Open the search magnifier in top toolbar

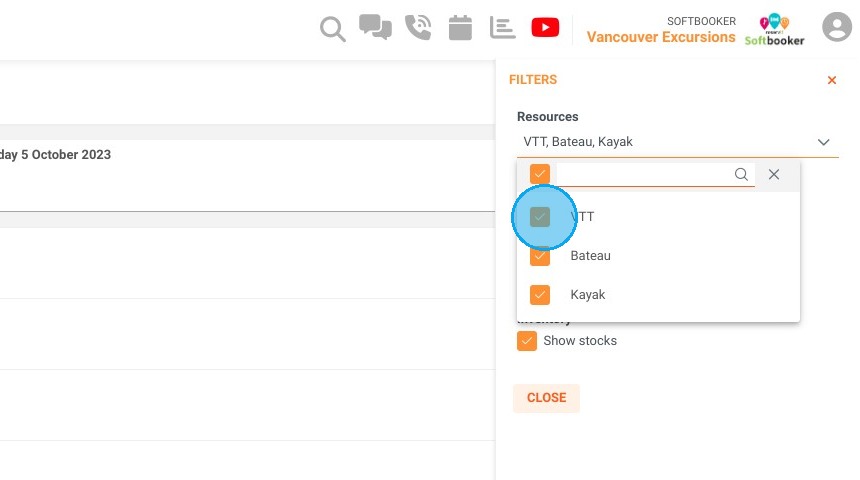(x=332, y=29)
